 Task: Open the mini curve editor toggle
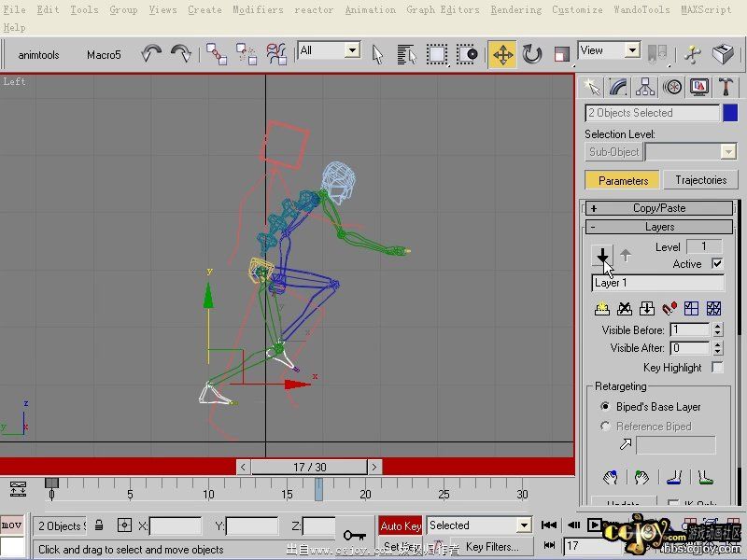[x=18, y=489]
